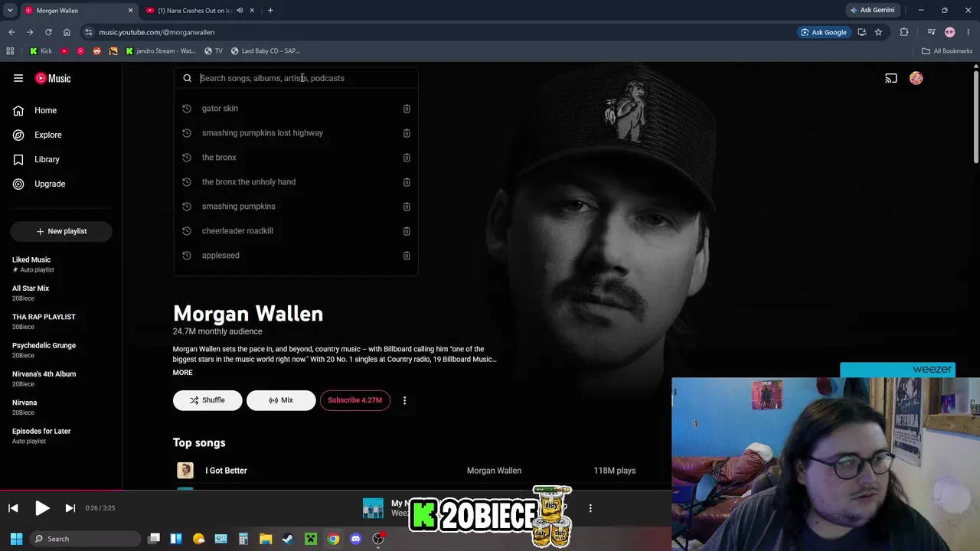Open Chrome extensions menu

[x=904, y=32]
